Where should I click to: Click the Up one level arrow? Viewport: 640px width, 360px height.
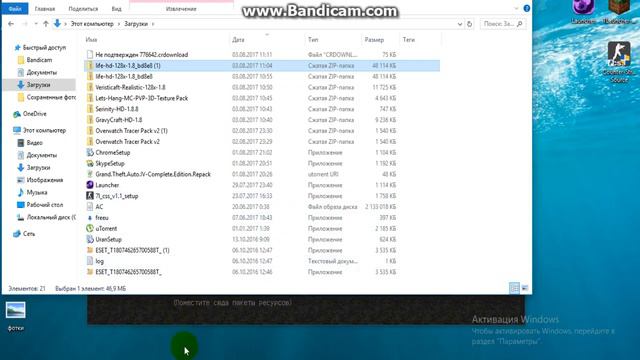[46, 24]
